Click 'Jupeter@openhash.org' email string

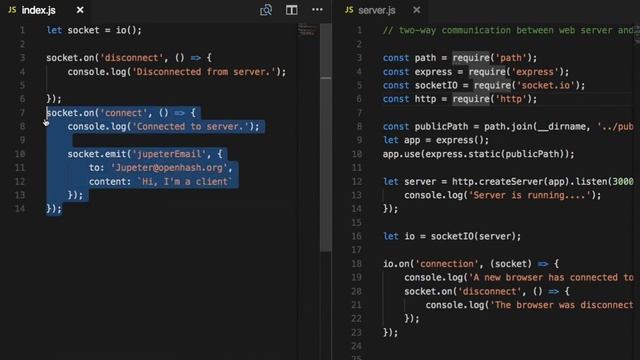point(169,168)
